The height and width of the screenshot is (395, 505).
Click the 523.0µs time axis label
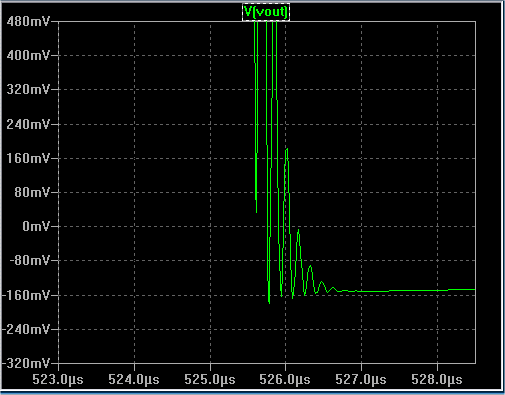click(58, 379)
